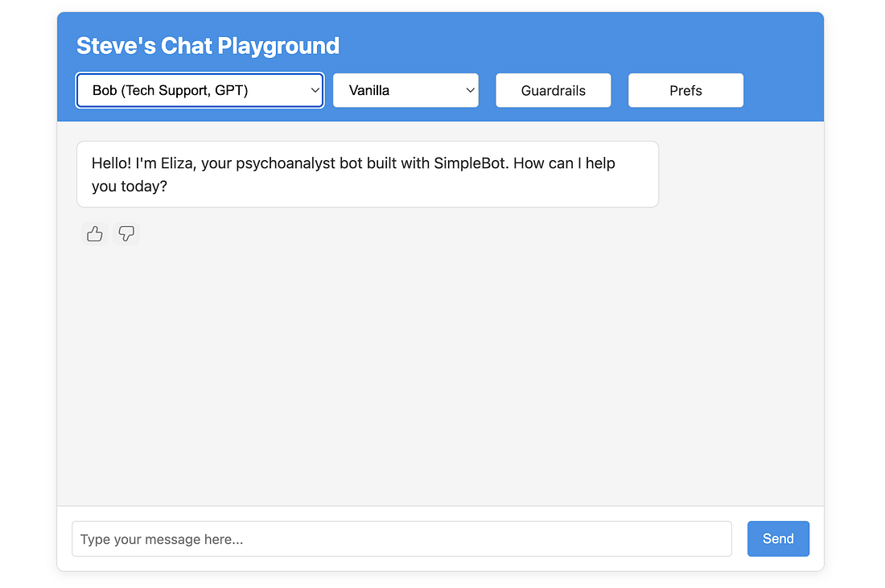Send the message with Send button
Image resolution: width=885 pixels, height=588 pixels.
[778, 539]
